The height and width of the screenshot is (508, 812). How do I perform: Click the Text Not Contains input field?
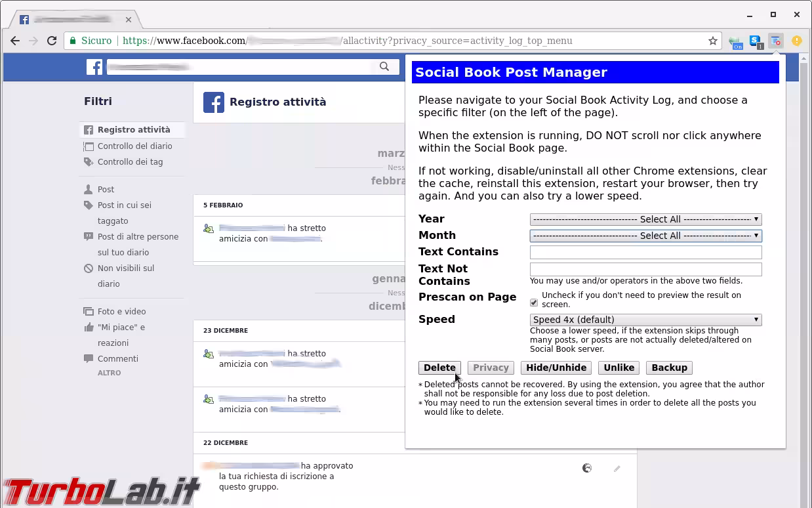pyautogui.click(x=645, y=269)
